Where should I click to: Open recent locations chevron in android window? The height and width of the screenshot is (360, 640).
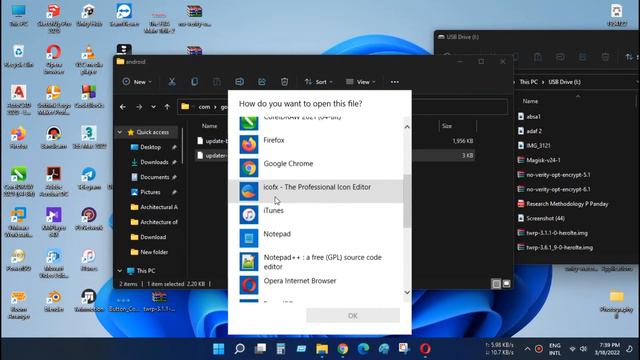pos(153,107)
